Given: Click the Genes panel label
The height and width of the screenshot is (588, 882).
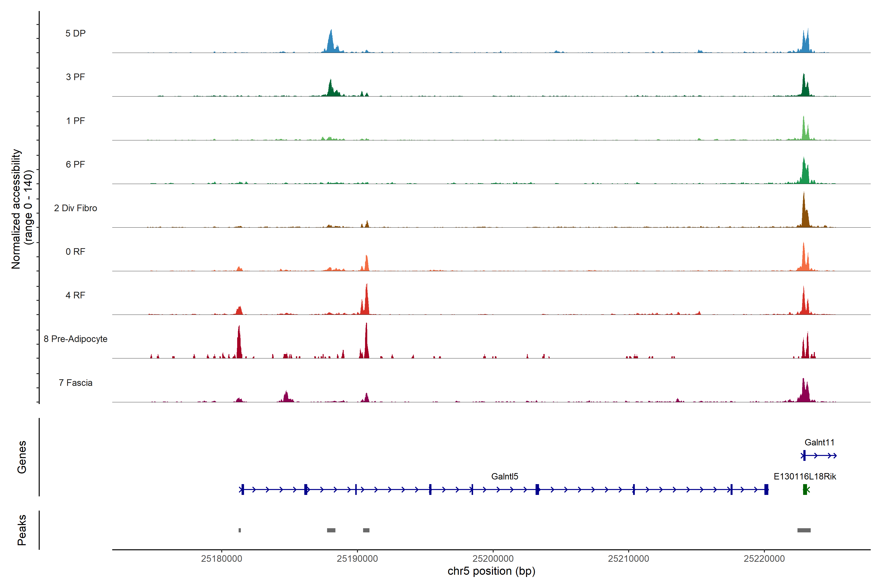Looking at the screenshot, I should tap(22, 457).
